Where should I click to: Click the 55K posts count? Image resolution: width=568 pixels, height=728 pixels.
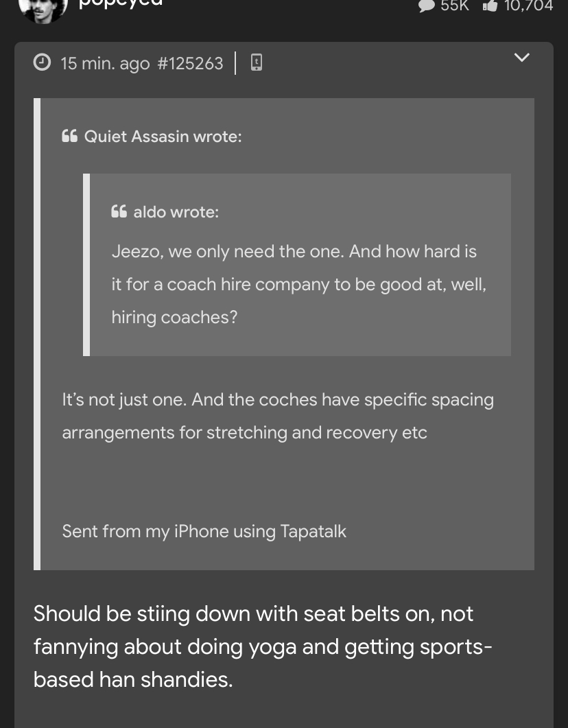point(455,5)
